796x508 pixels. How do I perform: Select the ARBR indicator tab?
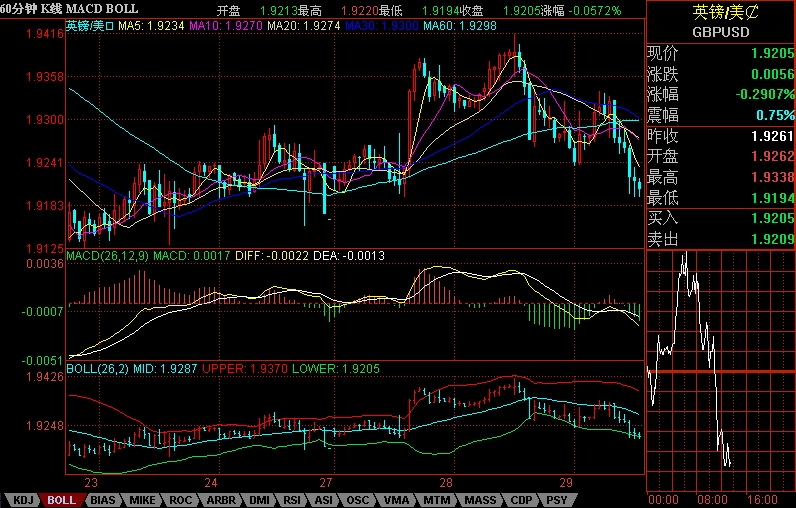pyautogui.click(x=220, y=499)
